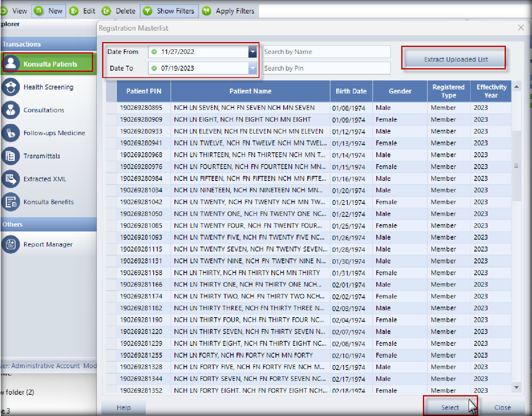
Task: Click the New toolbar button
Action: [x=49, y=11]
